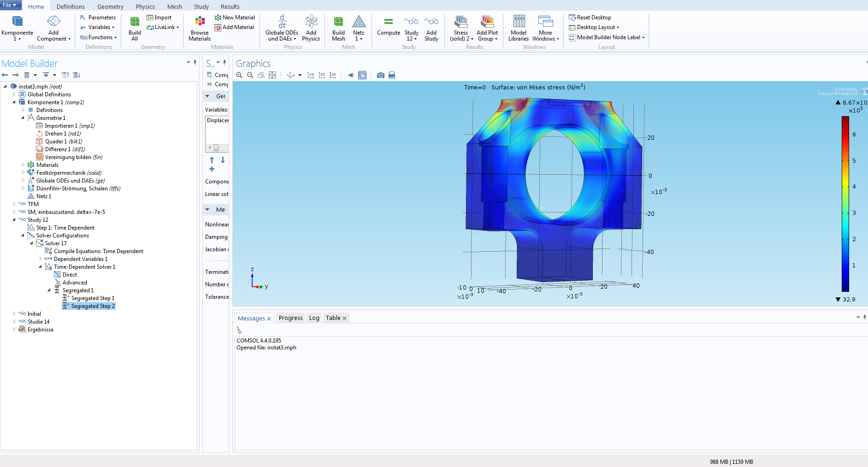The width and height of the screenshot is (868, 467).
Task: Switch to the YZ view
Action: [x=322, y=75]
